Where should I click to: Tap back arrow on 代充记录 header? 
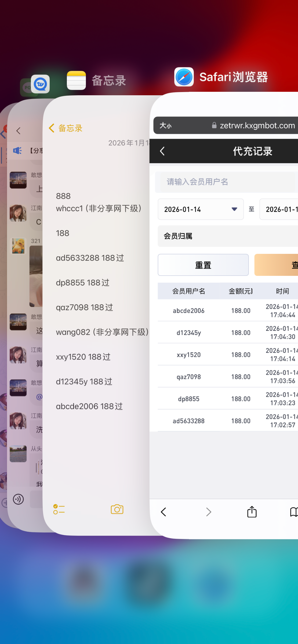click(162, 151)
